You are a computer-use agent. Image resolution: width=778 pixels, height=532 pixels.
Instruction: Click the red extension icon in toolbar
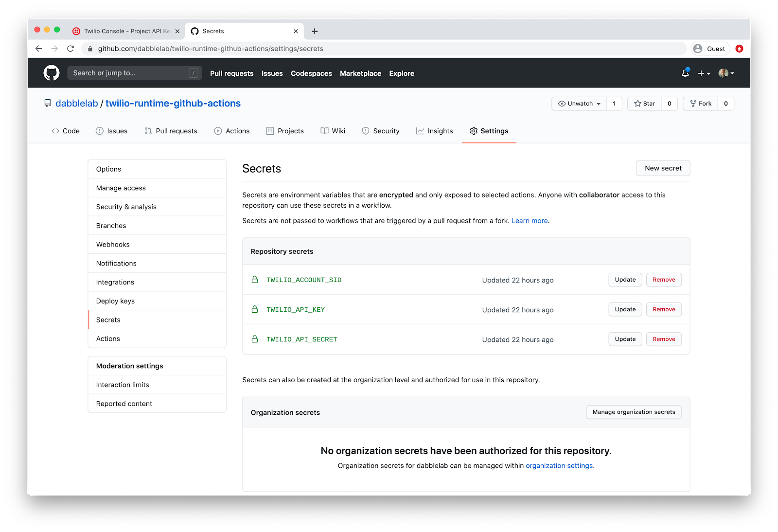click(x=740, y=49)
